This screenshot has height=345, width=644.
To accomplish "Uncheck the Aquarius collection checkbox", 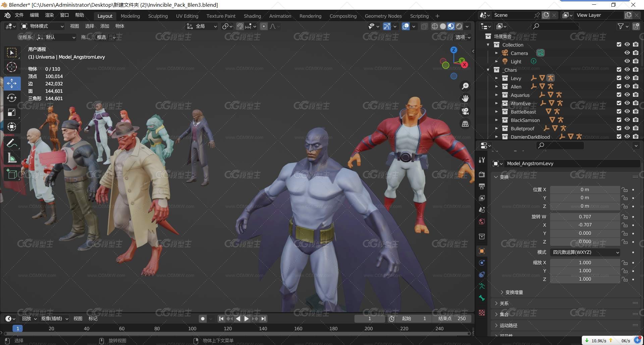I will [619, 95].
